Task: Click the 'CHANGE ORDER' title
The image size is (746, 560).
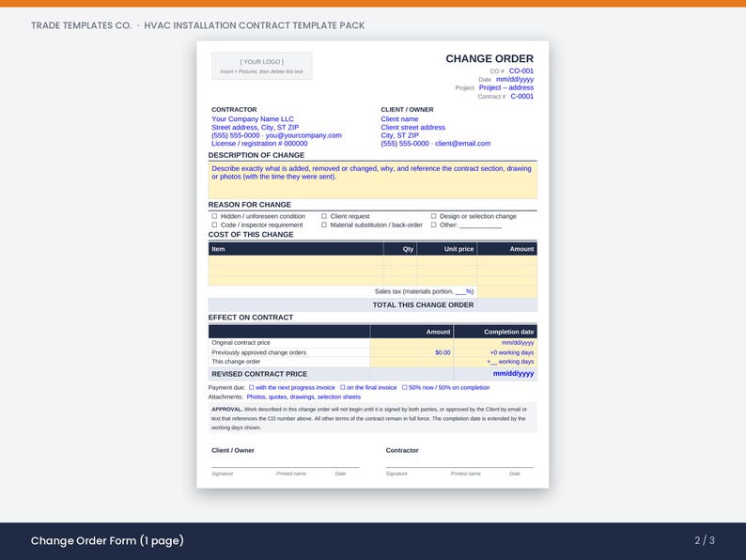Action: coord(490,58)
